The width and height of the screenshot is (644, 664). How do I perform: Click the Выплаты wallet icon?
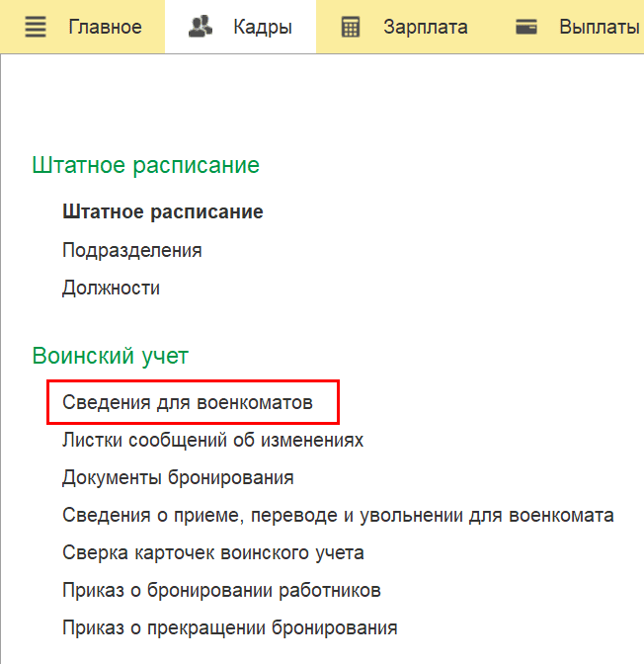pyautogui.click(x=526, y=27)
